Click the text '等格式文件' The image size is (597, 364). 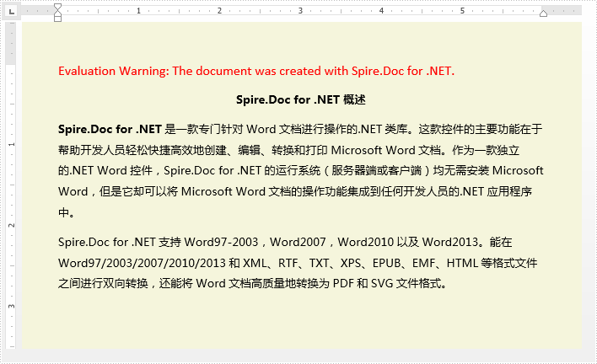(x=509, y=263)
